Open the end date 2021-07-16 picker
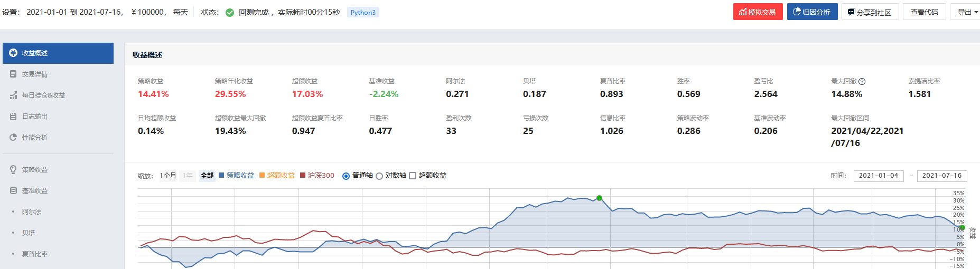The image size is (980, 269). click(941, 176)
